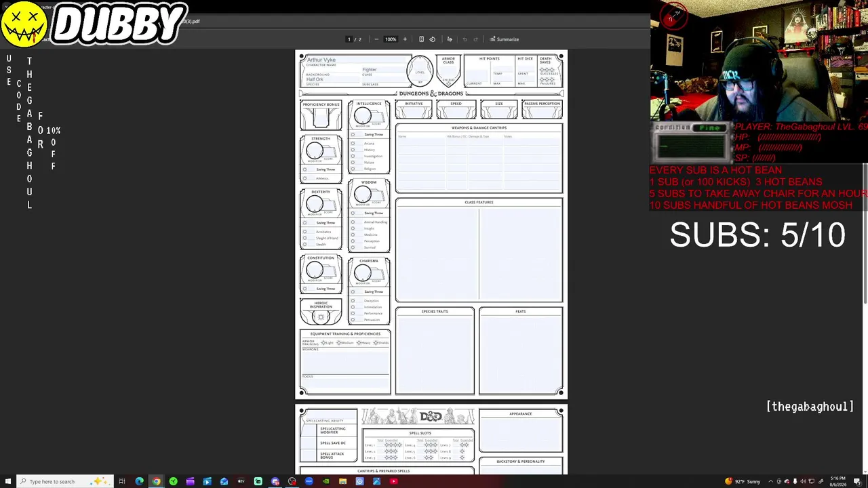Click the 100% zoom level field
The width and height of the screenshot is (868, 488).
coord(391,39)
